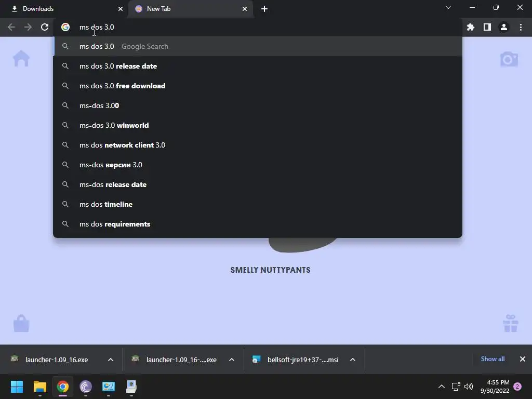Click the home icon on the page

(21, 58)
